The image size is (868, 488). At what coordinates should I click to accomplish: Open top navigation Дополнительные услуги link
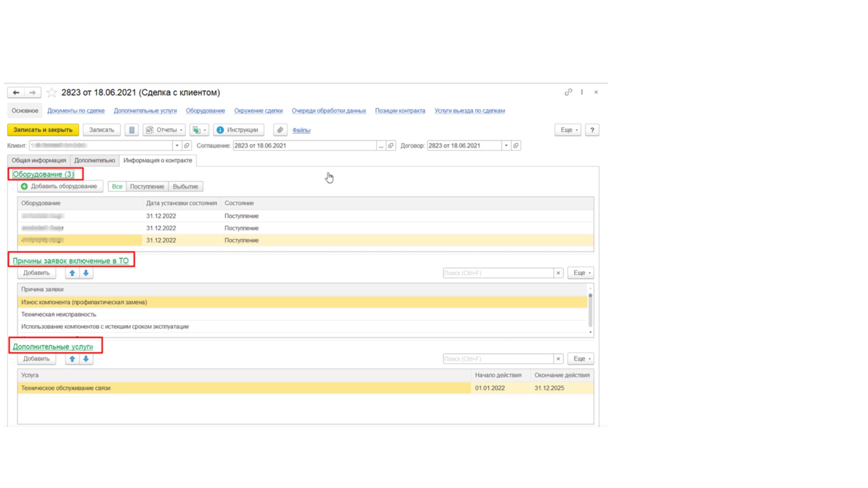click(145, 111)
